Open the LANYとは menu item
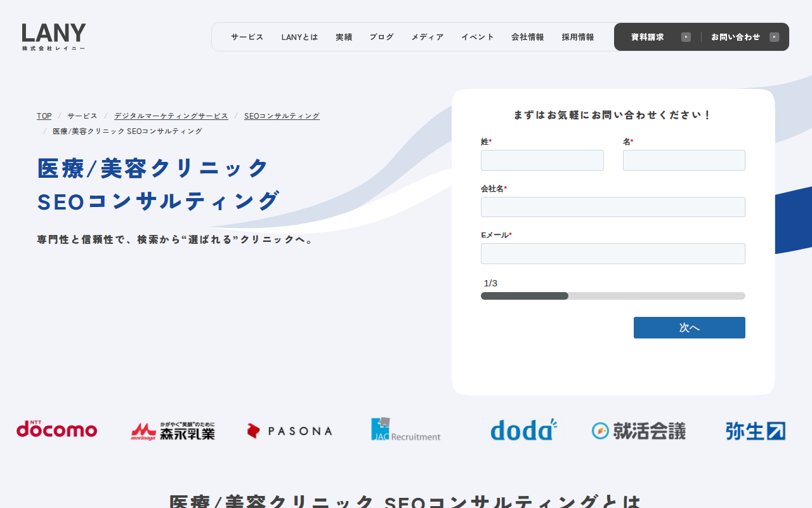The height and width of the screenshot is (508, 812). [300, 37]
